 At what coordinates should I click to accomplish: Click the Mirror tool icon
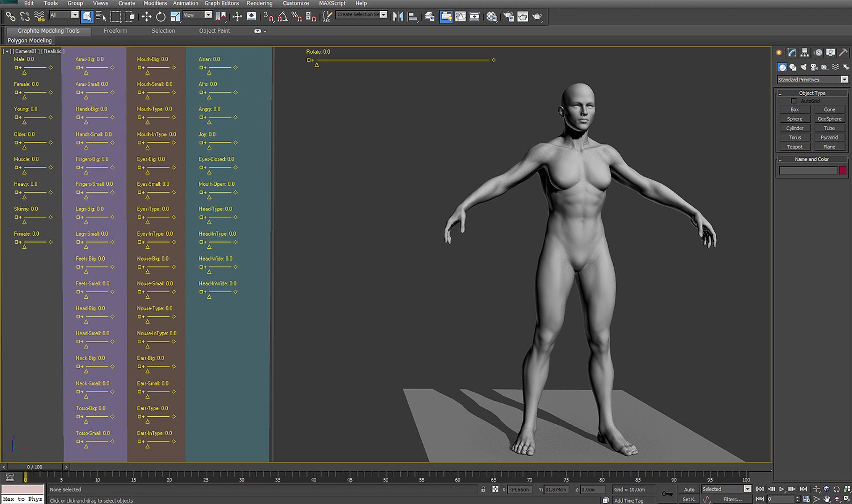click(398, 17)
